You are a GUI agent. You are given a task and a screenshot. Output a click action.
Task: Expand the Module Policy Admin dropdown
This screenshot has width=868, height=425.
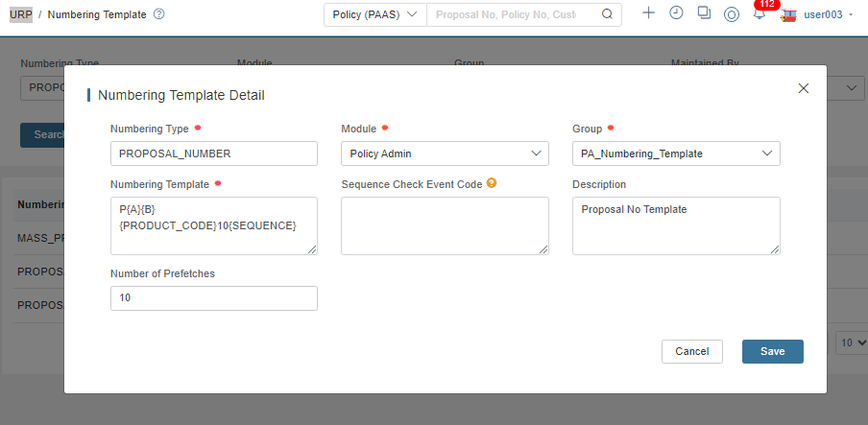point(446,153)
